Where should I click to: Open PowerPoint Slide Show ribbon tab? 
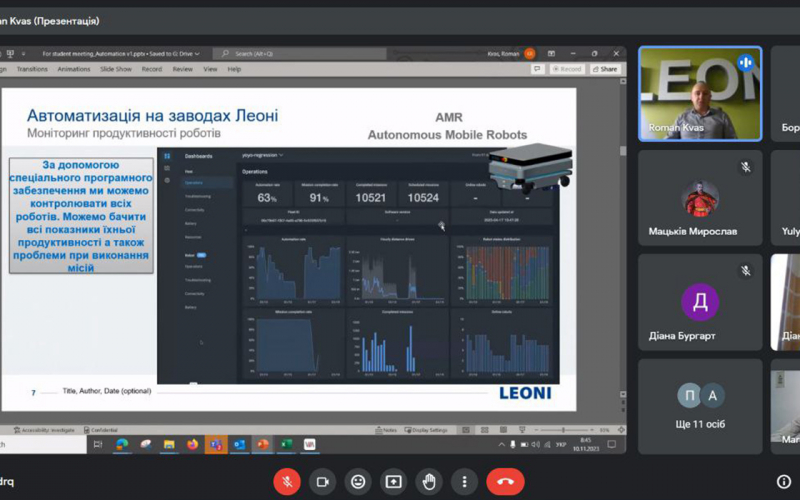[116, 69]
